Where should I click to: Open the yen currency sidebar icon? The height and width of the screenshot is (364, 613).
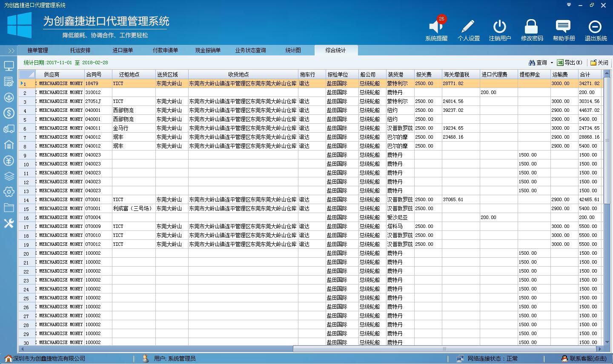tap(9, 160)
